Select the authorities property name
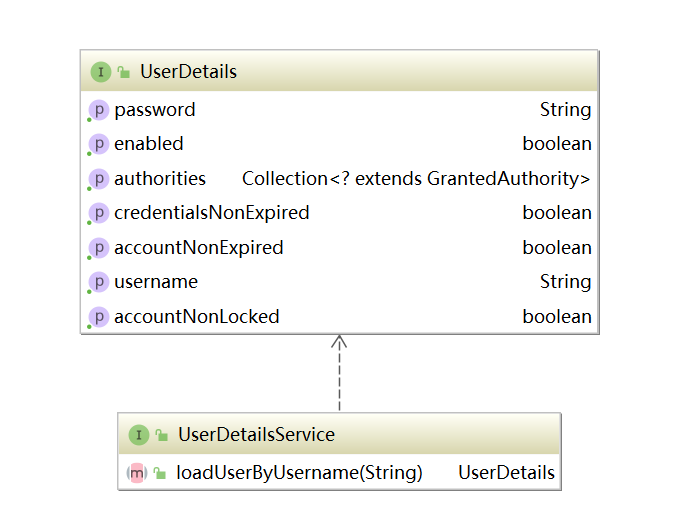Image resolution: width=679 pixels, height=517 pixels. coord(160,179)
